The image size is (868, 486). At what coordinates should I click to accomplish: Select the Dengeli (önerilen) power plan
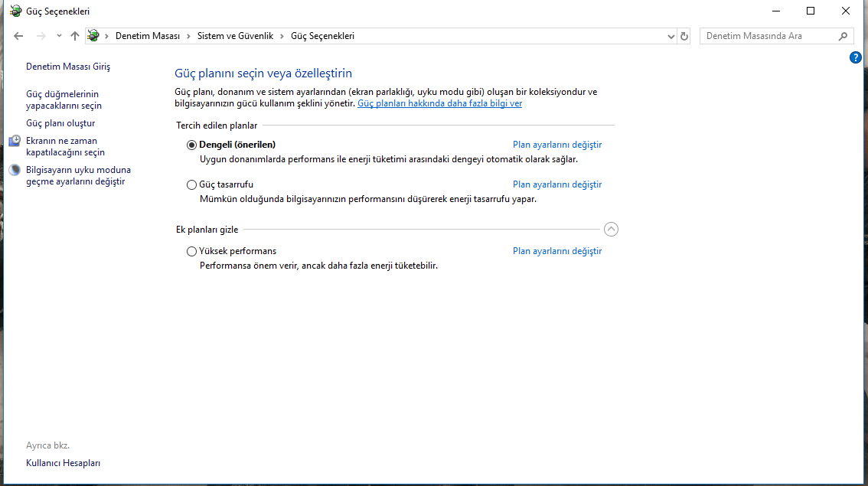click(191, 145)
